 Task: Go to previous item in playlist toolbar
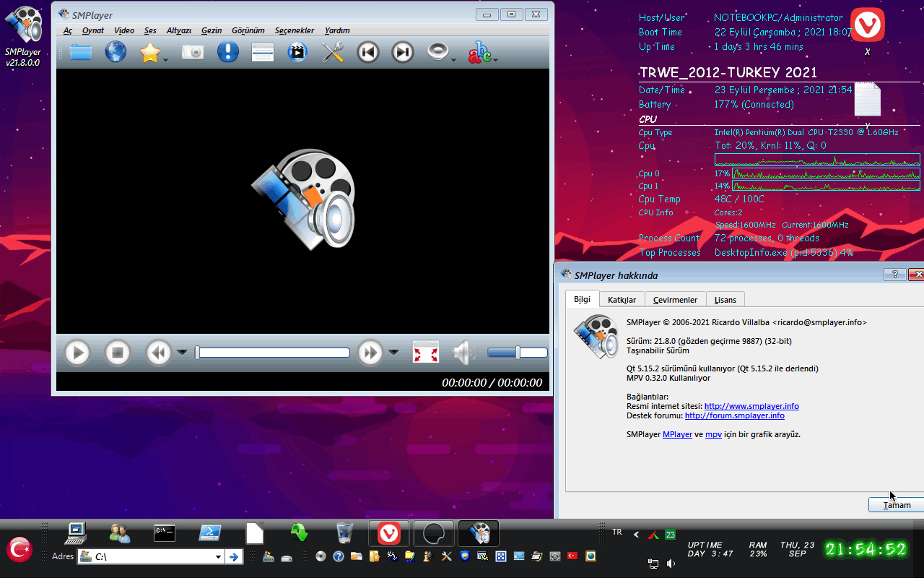click(368, 52)
